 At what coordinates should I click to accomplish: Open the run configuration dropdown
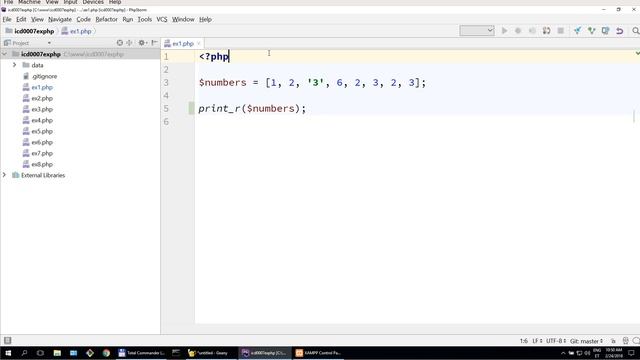click(x=477, y=31)
